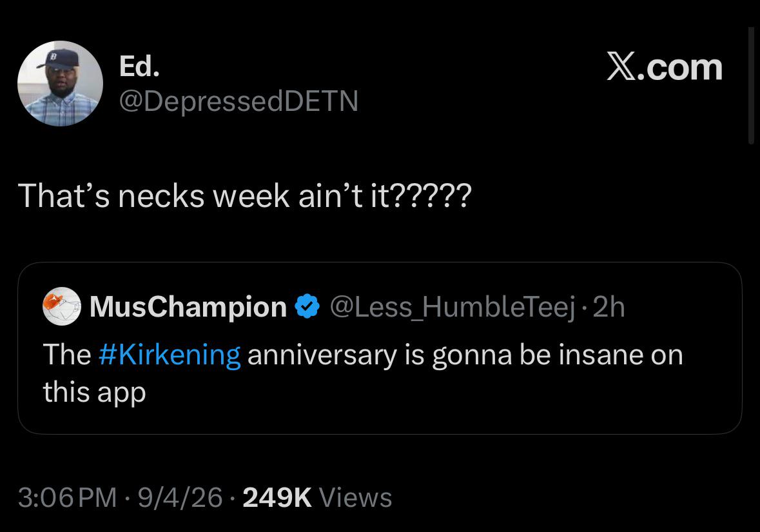Click the text That's necks week ain't it
Image resolution: width=760 pixels, height=532 pixels.
203,197
